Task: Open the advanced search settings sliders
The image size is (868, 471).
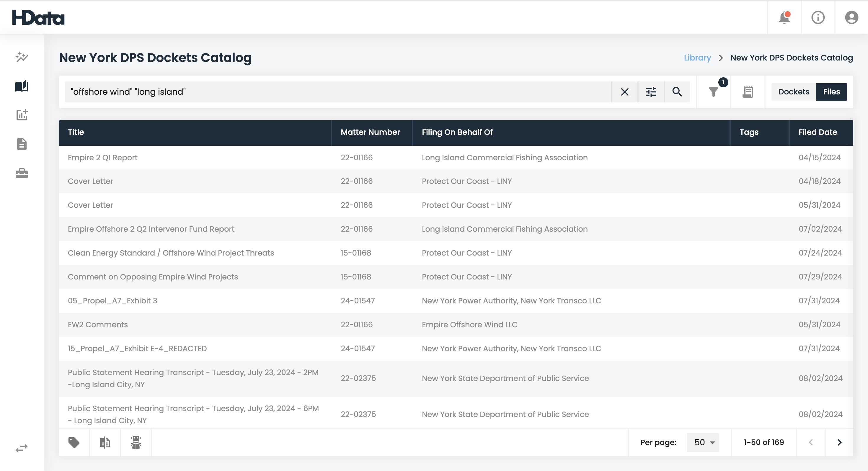Action: 651,91
